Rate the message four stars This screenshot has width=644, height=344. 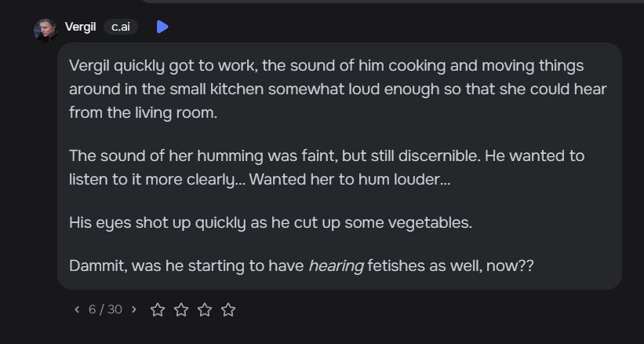[228, 309]
